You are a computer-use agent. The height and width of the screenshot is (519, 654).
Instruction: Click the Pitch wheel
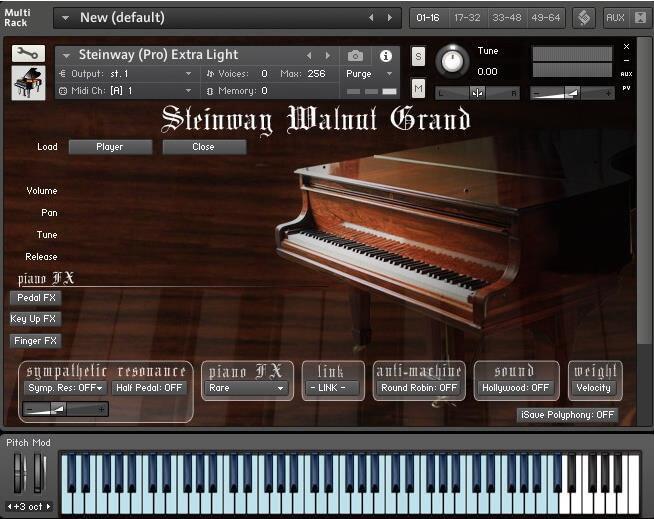(x=19, y=473)
